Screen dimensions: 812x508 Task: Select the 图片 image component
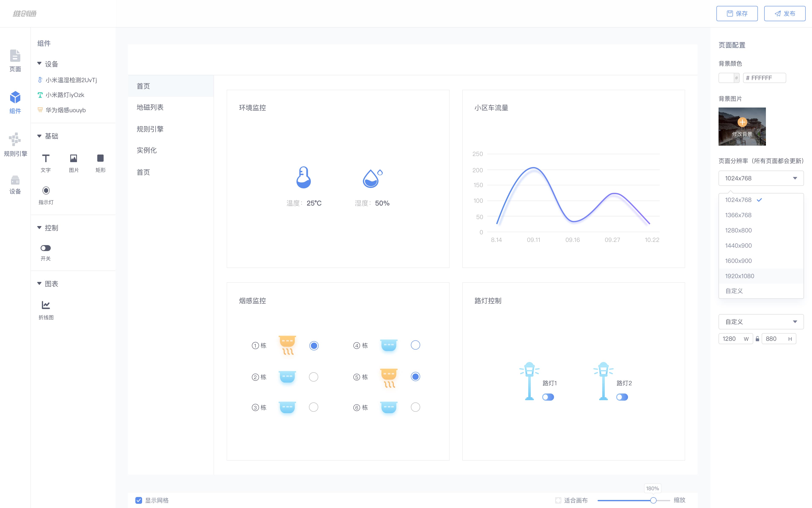tap(74, 163)
